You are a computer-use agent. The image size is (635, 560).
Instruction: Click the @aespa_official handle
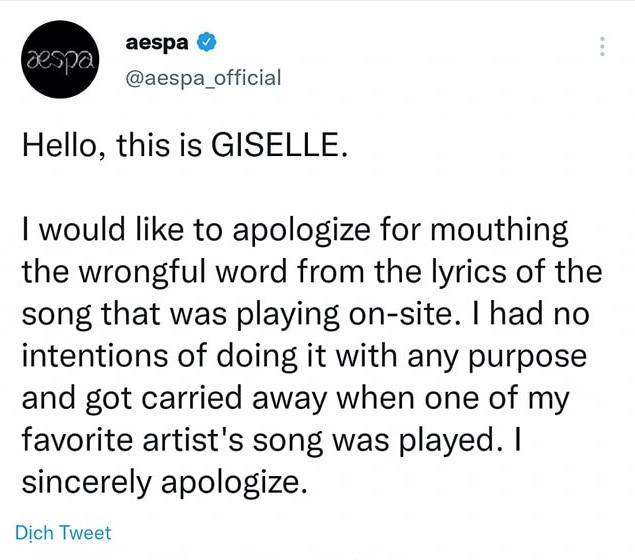click(200, 77)
